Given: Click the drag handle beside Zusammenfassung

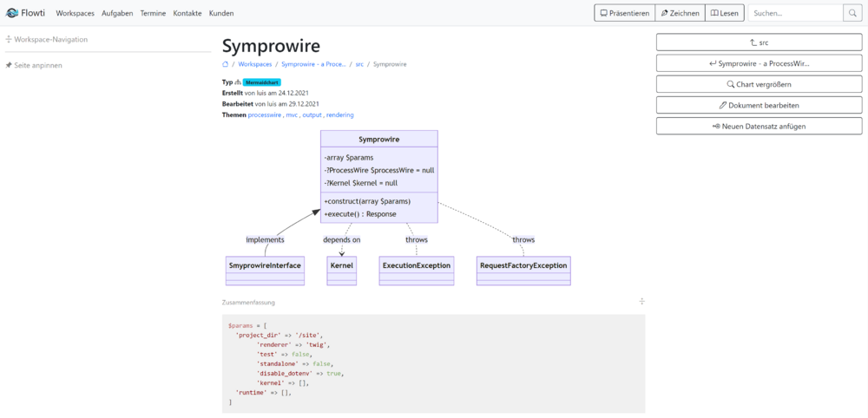Looking at the screenshot, I should click(641, 302).
